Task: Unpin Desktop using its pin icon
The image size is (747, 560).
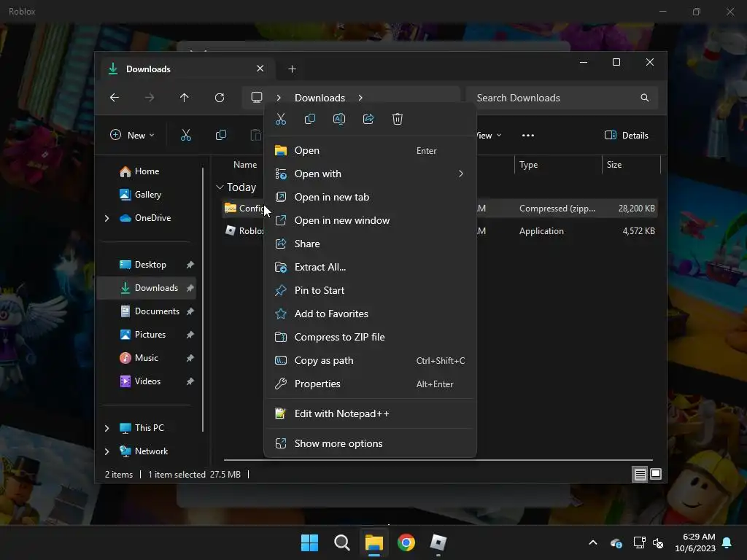Action: coord(190,265)
